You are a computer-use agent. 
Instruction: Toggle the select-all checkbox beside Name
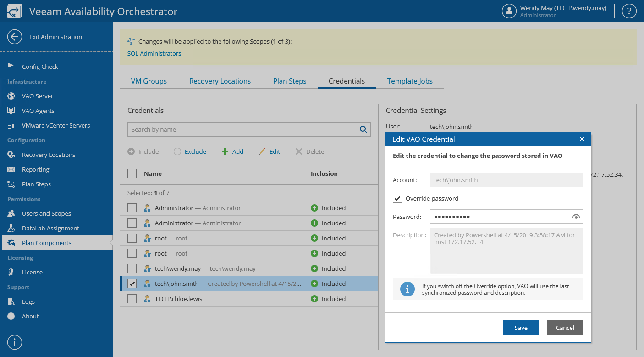click(132, 173)
